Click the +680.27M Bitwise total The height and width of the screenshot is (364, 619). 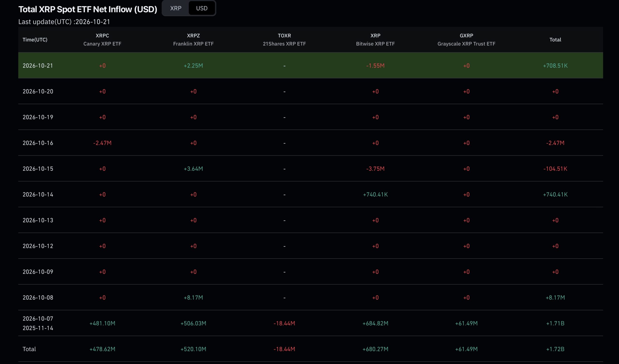click(x=375, y=349)
